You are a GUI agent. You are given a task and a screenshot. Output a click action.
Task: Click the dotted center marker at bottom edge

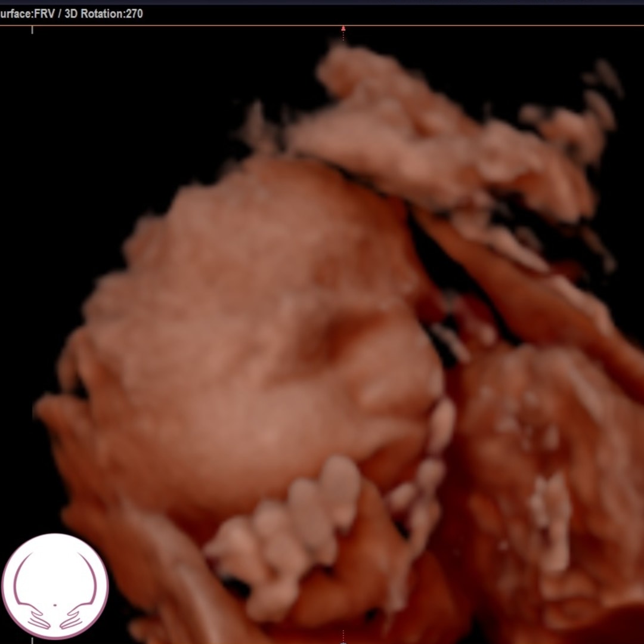pyautogui.click(x=343, y=637)
